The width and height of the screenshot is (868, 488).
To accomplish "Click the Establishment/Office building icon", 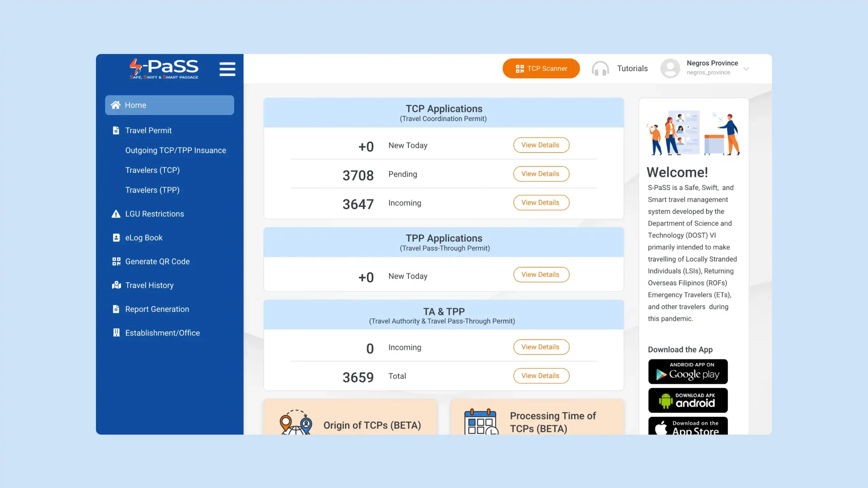I will [116, 333].
